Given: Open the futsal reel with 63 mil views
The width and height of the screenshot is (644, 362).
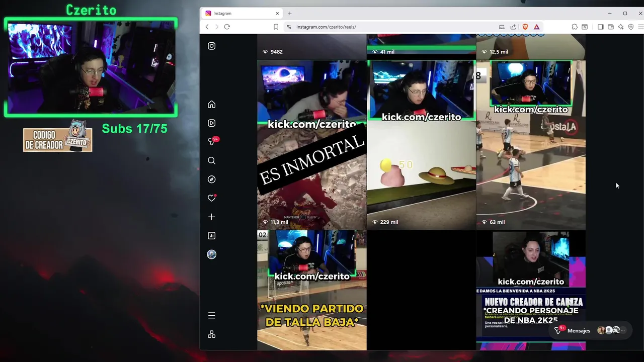Looking at the screenshot, I should click(x=531, y=145).
